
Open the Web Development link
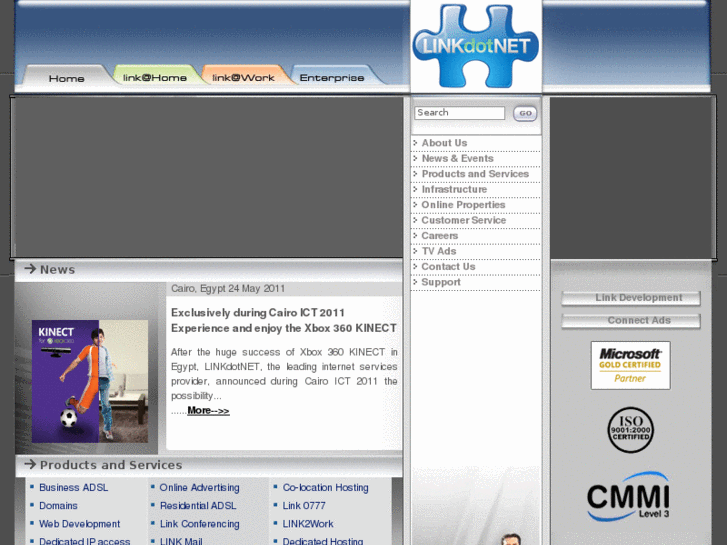coord(79,524)
